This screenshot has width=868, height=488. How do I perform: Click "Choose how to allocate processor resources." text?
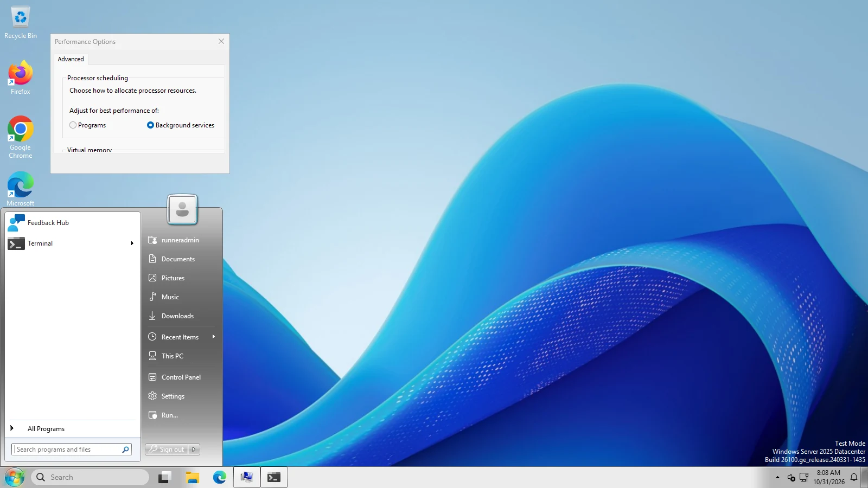tap(133, 91)
